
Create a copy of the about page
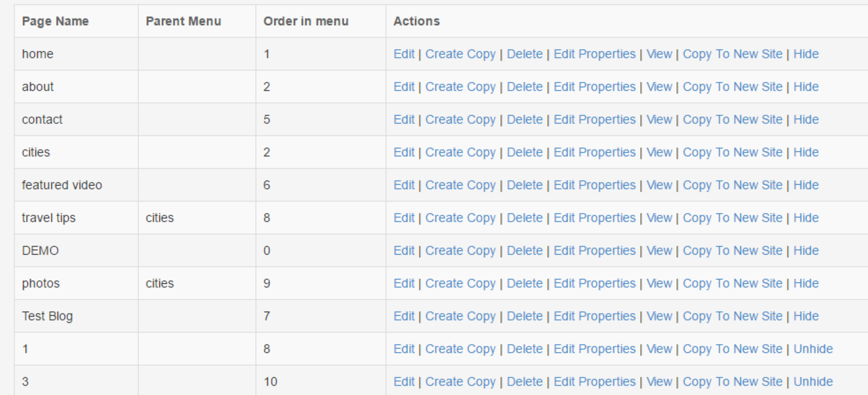[460, 87]
